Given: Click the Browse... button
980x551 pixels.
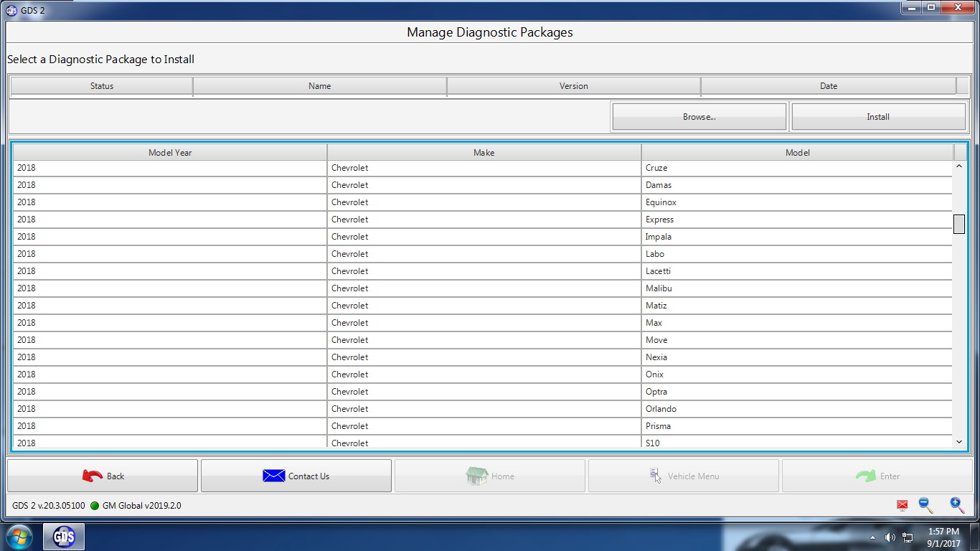Looking at the screenshot, I should pos(699,117).
